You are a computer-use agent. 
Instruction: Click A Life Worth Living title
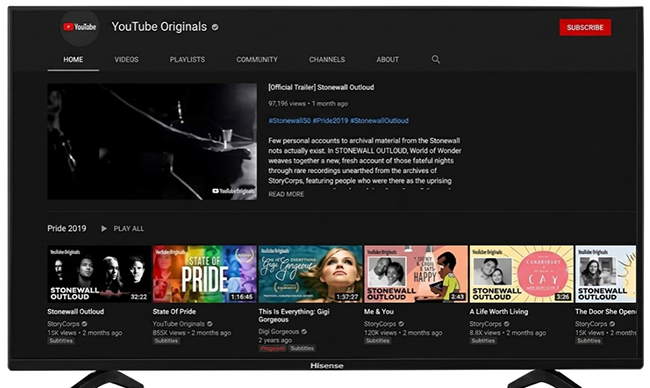[x=499, y=312]
